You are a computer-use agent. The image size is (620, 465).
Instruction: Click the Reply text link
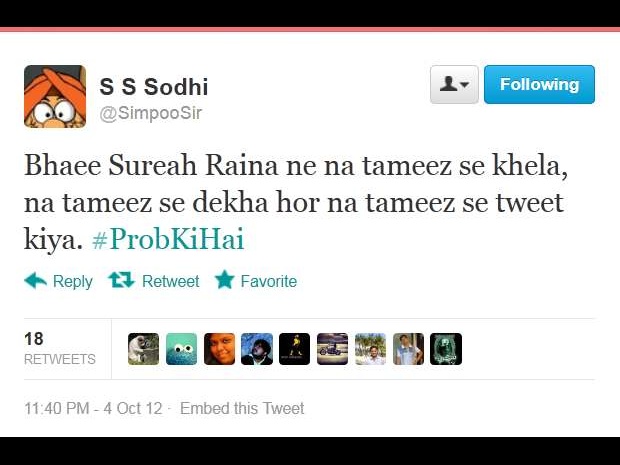tap(73, 282)
